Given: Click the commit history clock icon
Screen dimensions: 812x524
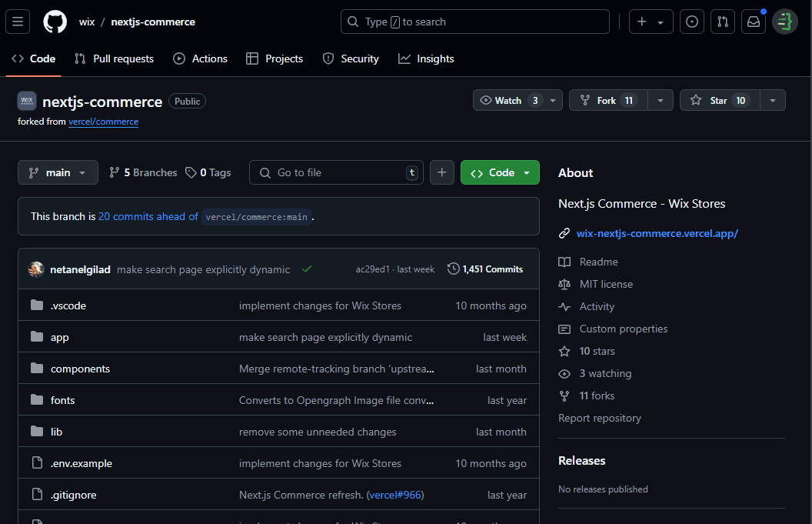Looking at the screenshot, I should click(453, 269).
